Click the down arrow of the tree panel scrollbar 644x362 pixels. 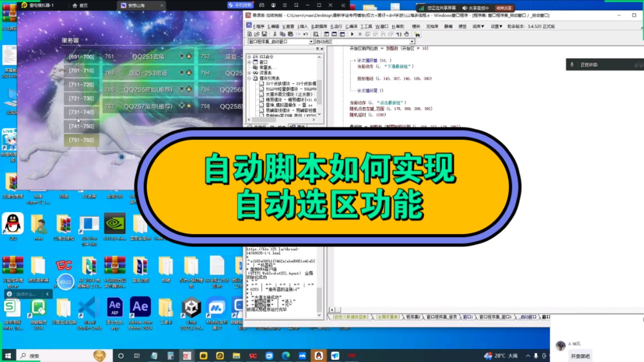(x=319, y=114)
